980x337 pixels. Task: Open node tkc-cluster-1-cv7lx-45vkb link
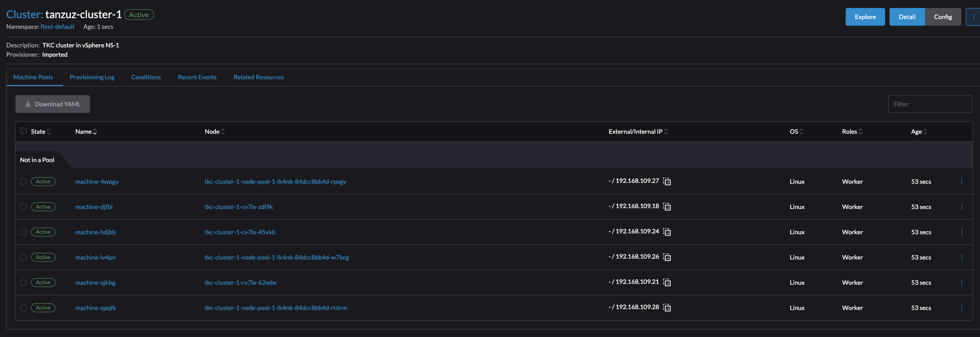click(x=240, y=232)
